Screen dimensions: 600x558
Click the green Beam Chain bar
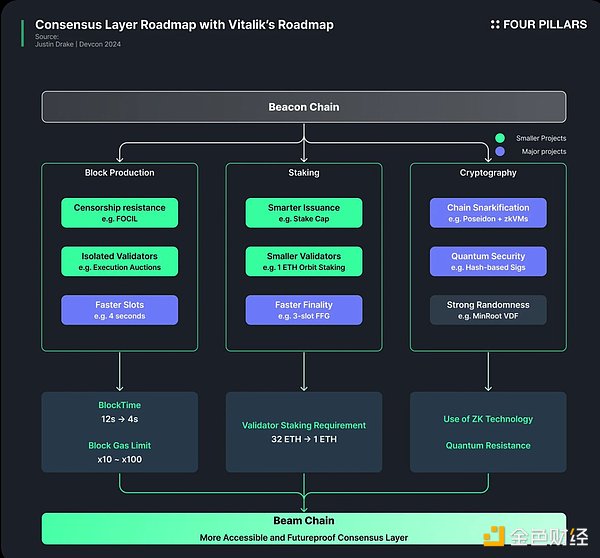point(303,528)
